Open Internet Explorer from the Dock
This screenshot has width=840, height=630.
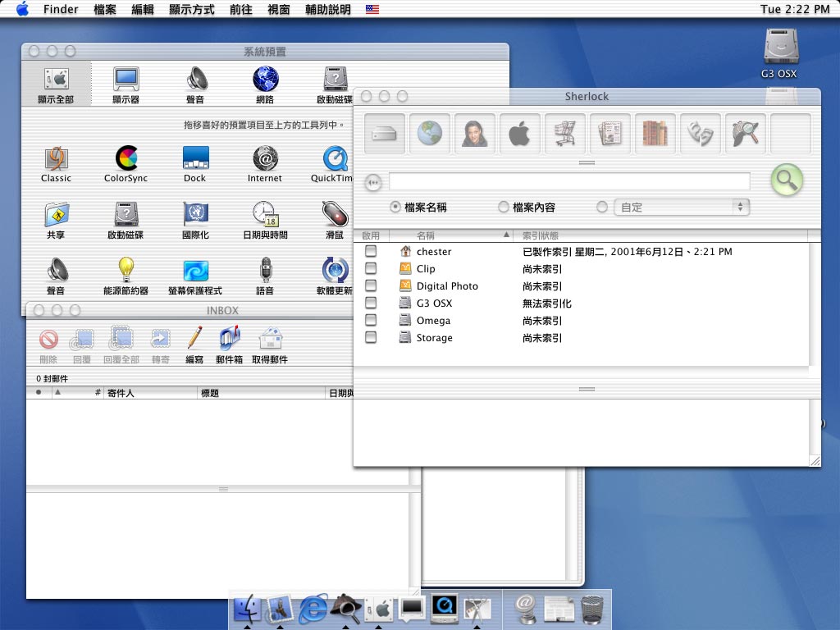click(313, 608)
